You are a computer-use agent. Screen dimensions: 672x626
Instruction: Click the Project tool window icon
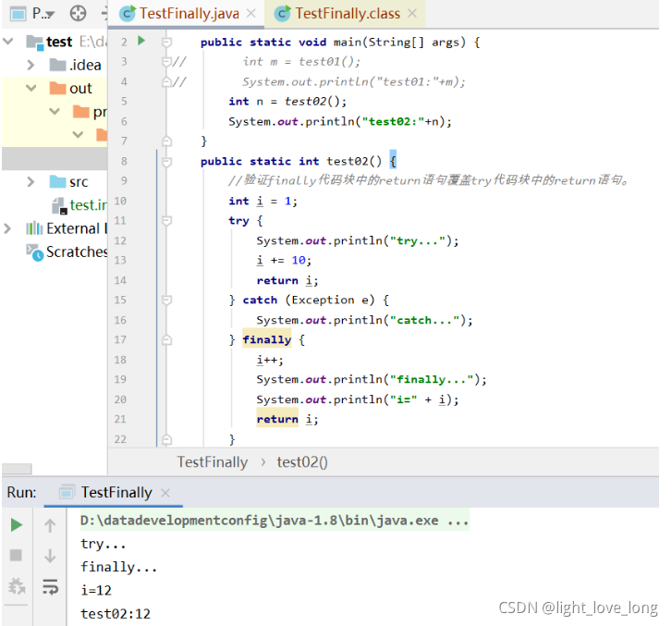18,14
